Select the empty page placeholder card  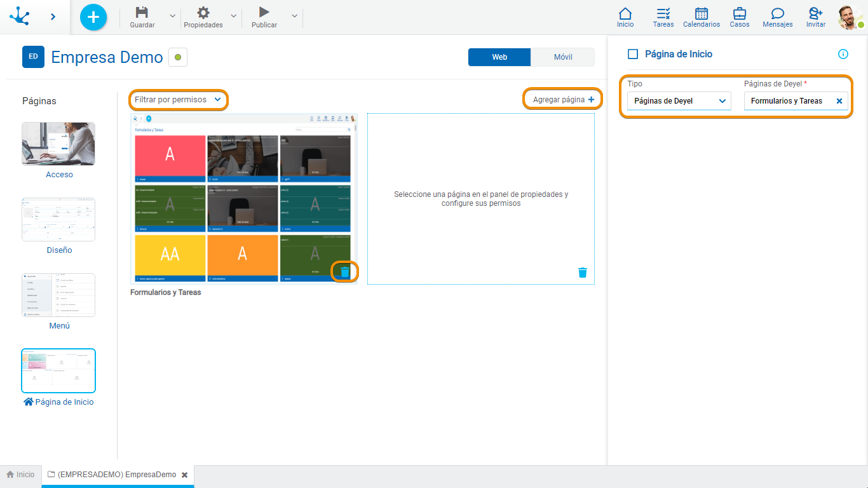(x=481, y=199)
